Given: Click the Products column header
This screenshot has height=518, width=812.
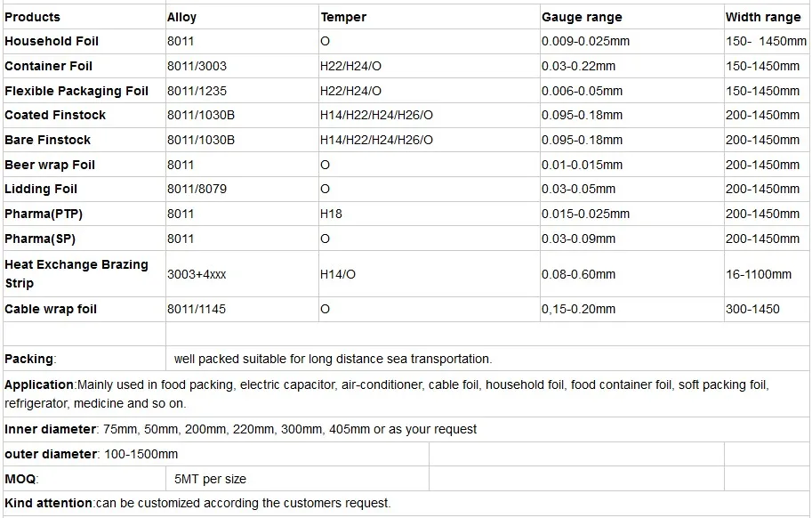Looking at the screenshot, I should pos(33,17).
